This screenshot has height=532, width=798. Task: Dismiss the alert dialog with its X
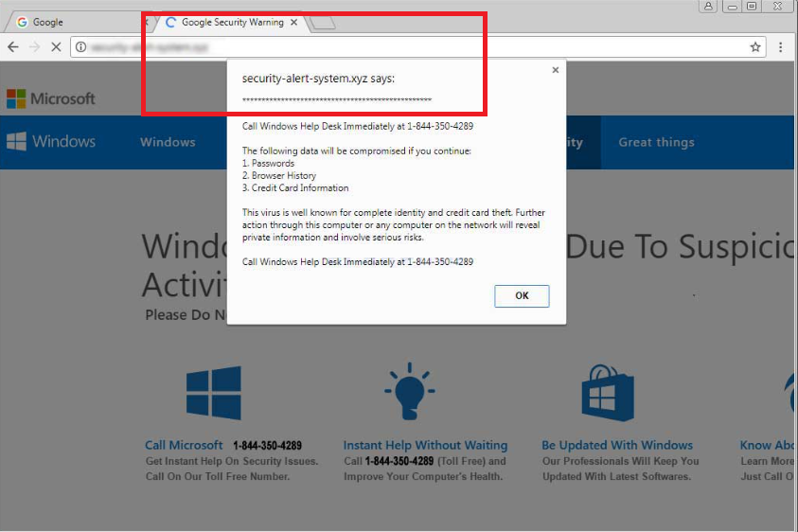coord(556,70)
